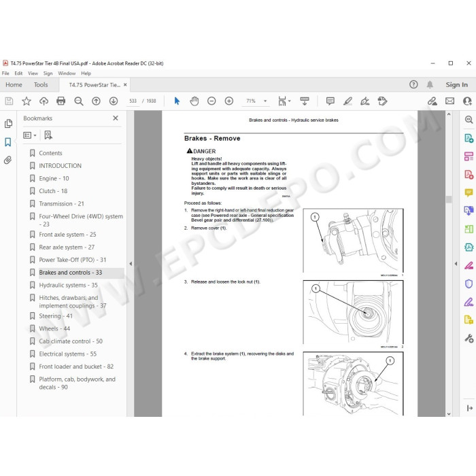The width and height of the screenshot is (476, 476).
Task: Toggle scrolling mode icon
Action: 305,101
